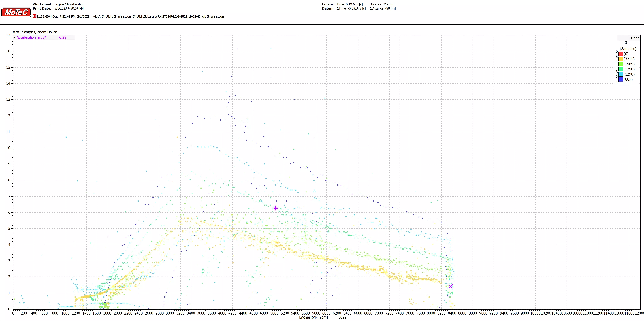This screenshot has height=321, width=644.
Task: Click the Engine RPM [rpm] axis label
Action: [x=313, y=317]
